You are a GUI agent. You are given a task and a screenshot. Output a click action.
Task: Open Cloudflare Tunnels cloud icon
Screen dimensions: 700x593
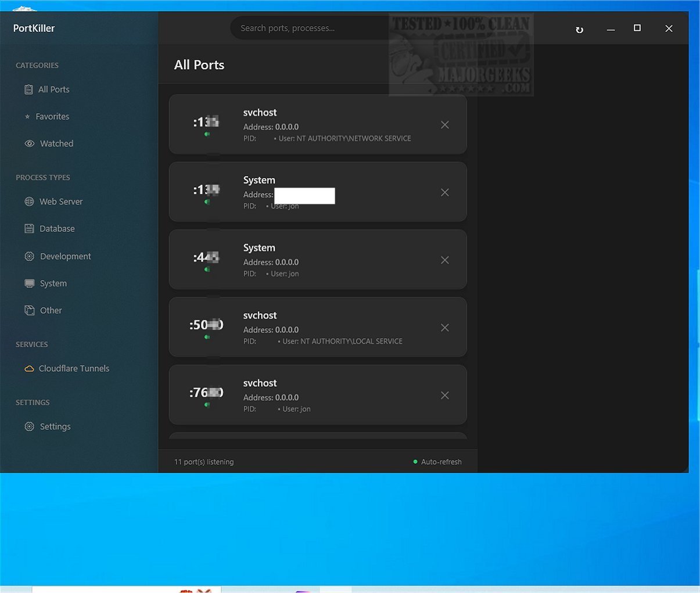coord(29,369)
